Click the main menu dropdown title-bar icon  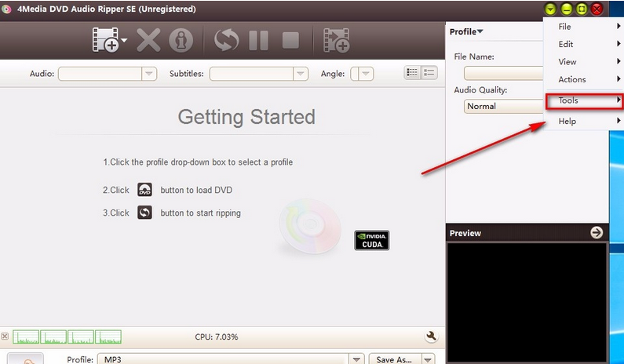point(550,9)
